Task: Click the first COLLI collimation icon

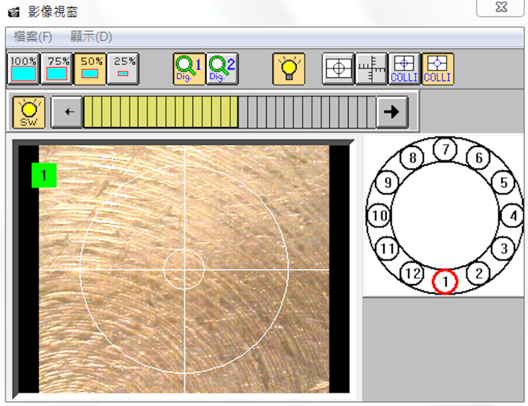Action: click(x=404, y=69)
